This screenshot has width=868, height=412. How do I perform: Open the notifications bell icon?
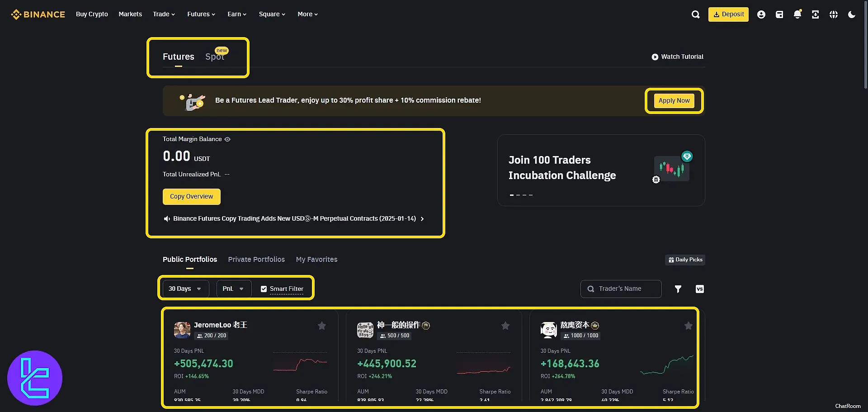point(797,14)
